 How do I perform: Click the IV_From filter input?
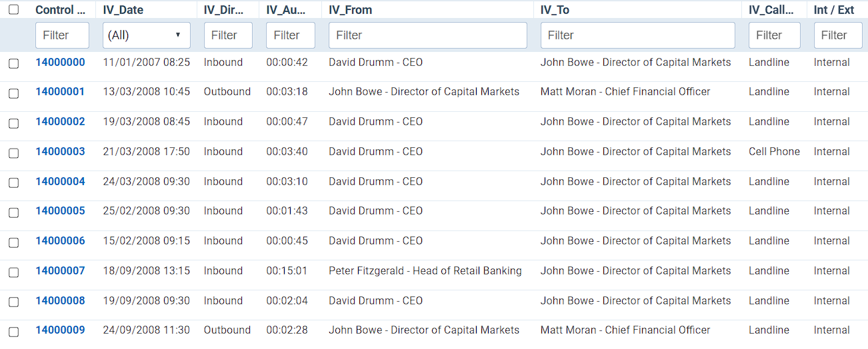click(427, 35)
